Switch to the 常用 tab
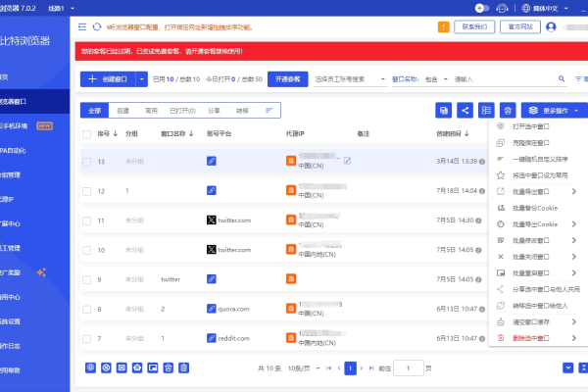 pos(151,111)
